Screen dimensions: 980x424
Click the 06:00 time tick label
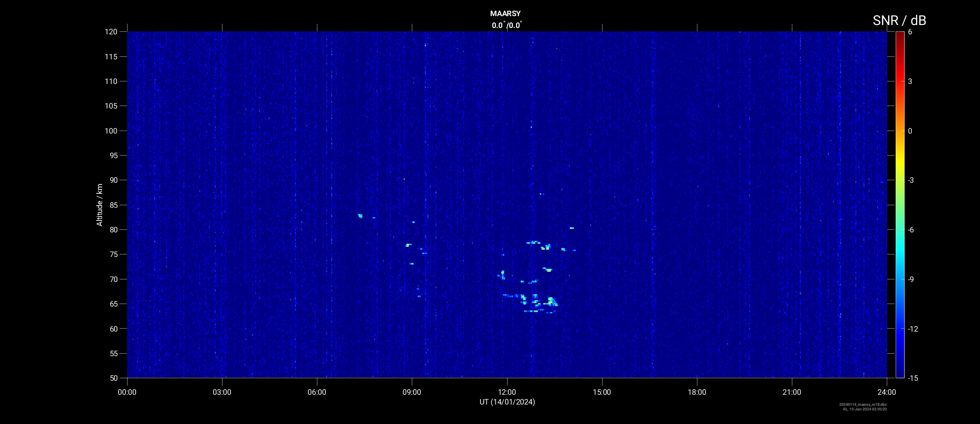click(317, 392)
